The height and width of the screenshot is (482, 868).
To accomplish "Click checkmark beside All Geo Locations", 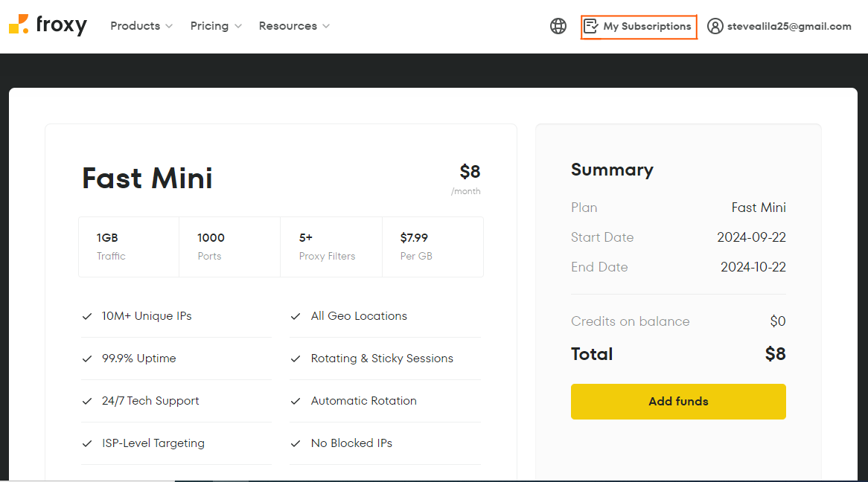I will click(x=296, y=316).
